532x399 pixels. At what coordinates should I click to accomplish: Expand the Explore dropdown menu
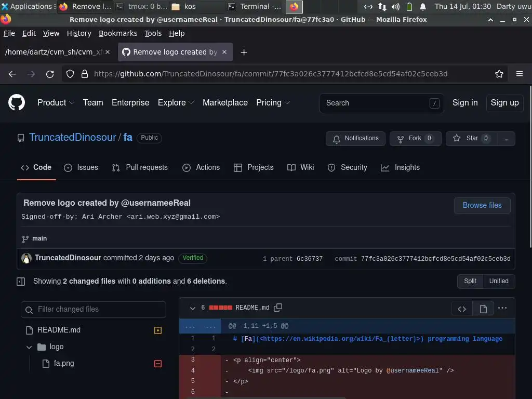pyautogui.click(x=176, y=102)
